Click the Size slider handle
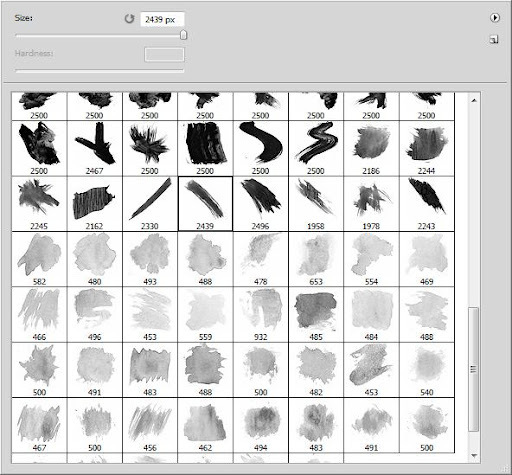This screenshot has height=475, width=512. coord(183,35)
